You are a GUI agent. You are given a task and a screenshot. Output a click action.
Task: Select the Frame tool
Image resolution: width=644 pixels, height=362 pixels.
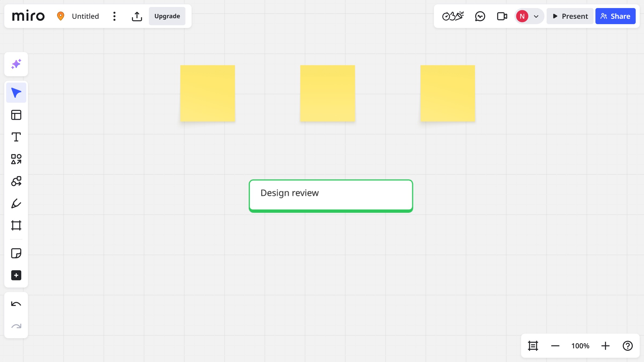16,226
